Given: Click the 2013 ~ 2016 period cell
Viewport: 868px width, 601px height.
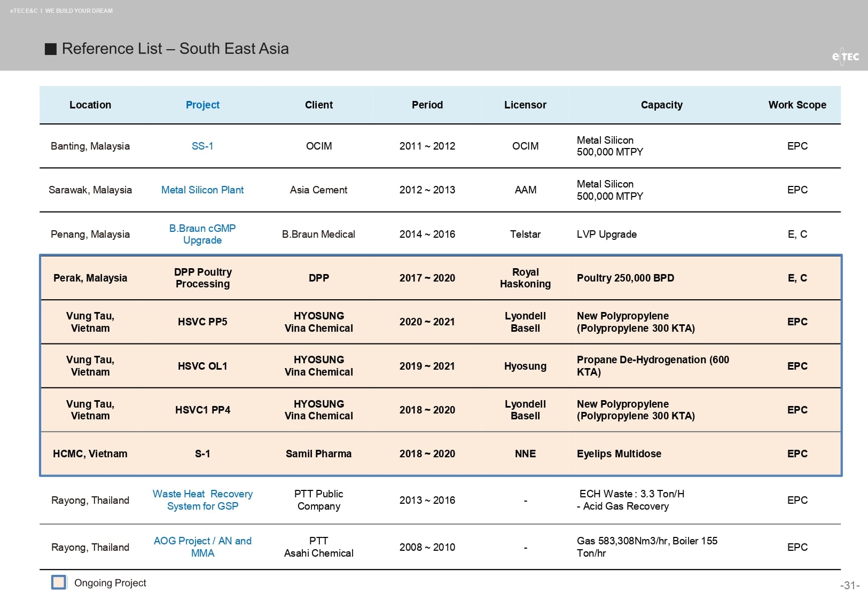Looking at the screenshot, I should pos(427,500).
